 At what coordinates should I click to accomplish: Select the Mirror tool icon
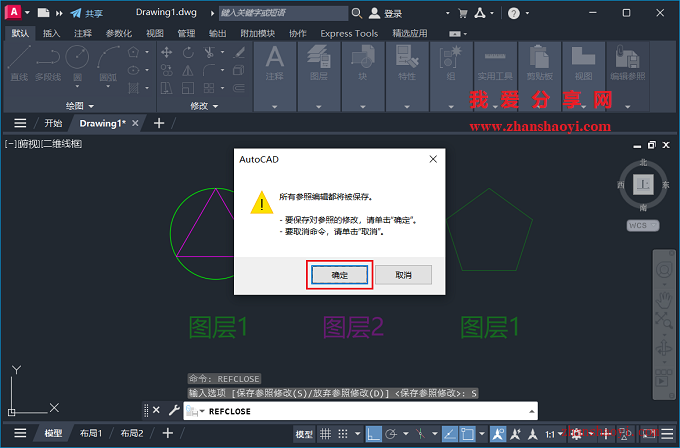click(x=188, y=70)
